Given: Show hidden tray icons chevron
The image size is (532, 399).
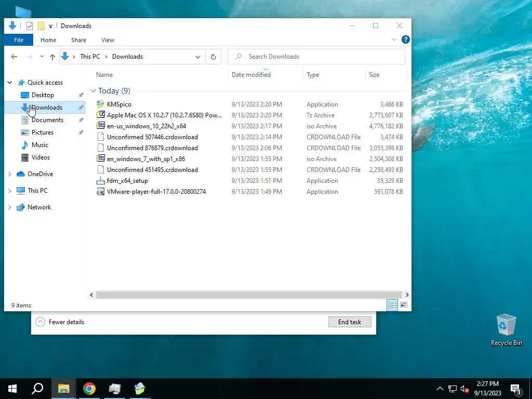Looking at the screenshot, I should pyautogui.click(x=440, y=389).
